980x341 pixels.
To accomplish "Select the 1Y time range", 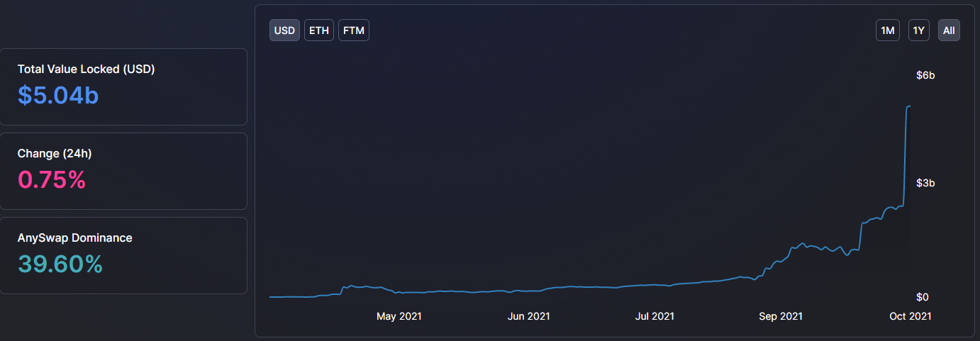I will tap(919, 30).
